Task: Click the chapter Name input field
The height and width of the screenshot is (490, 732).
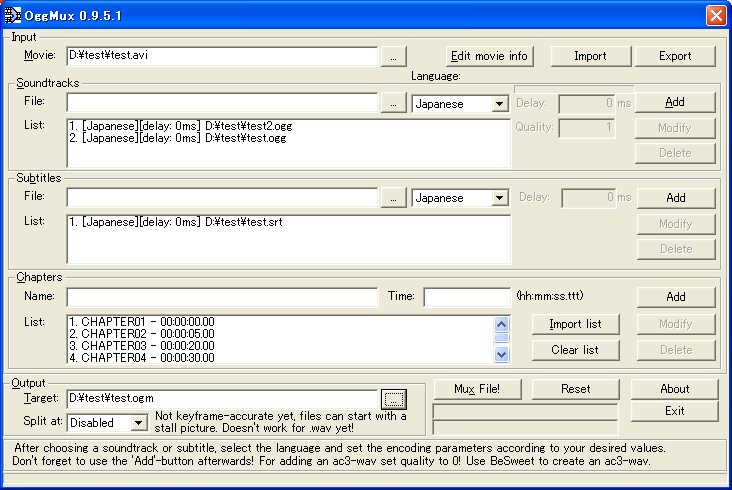Action: pos(222,297)
